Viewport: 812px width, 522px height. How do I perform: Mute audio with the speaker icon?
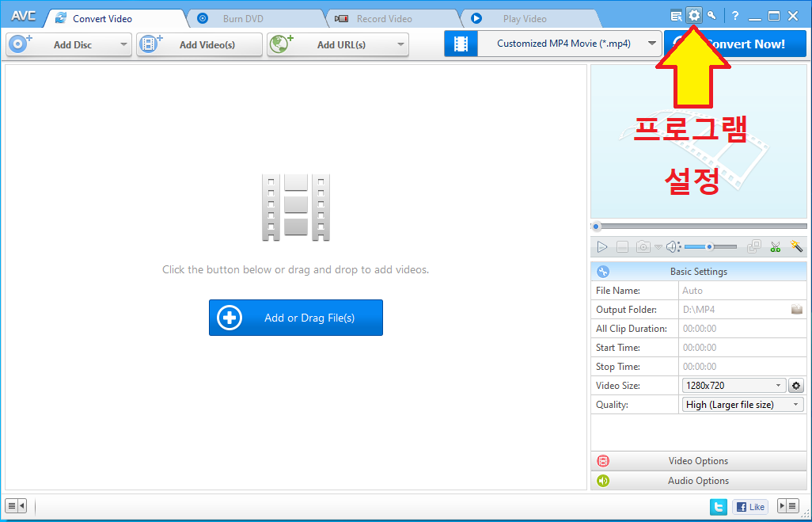tap(672, 247)
